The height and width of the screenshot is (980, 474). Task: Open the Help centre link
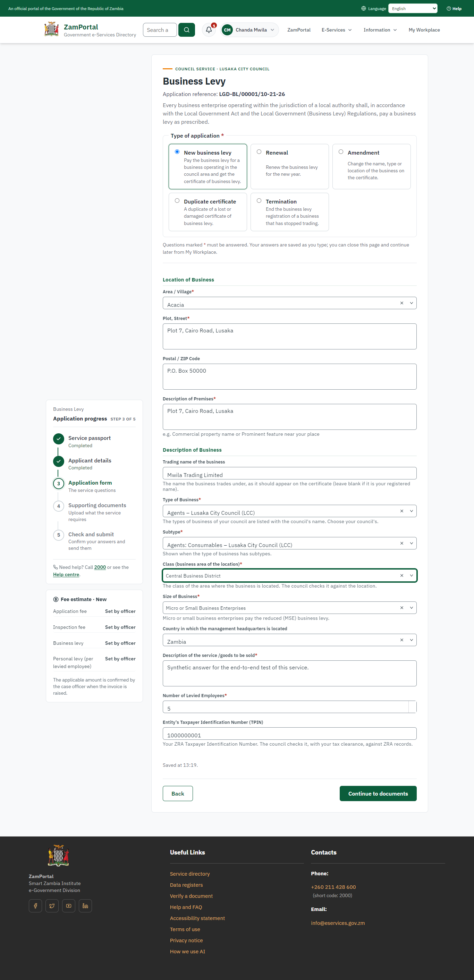point(66,574)
